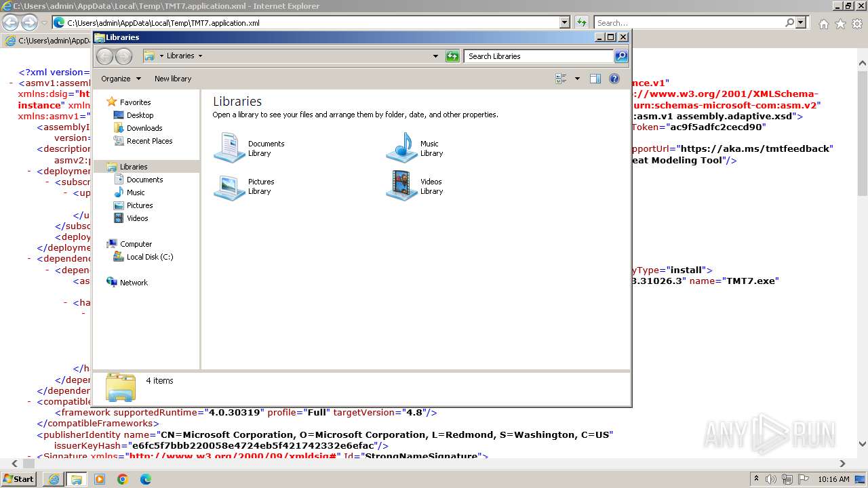Open Windows Media Player taskbar icon
Viewport: 868px width, 488px height.
(x=100, y=479)
